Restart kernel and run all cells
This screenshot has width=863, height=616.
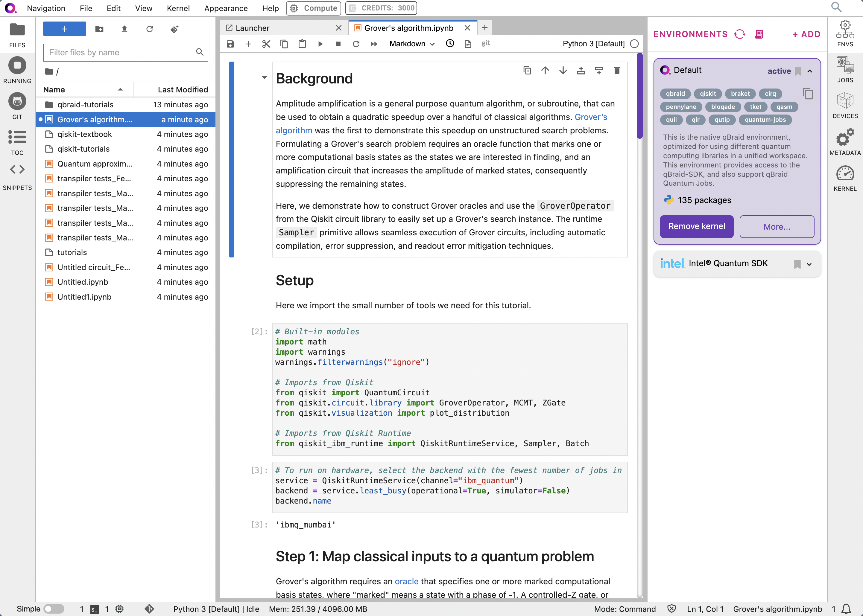tap(374, 44)
